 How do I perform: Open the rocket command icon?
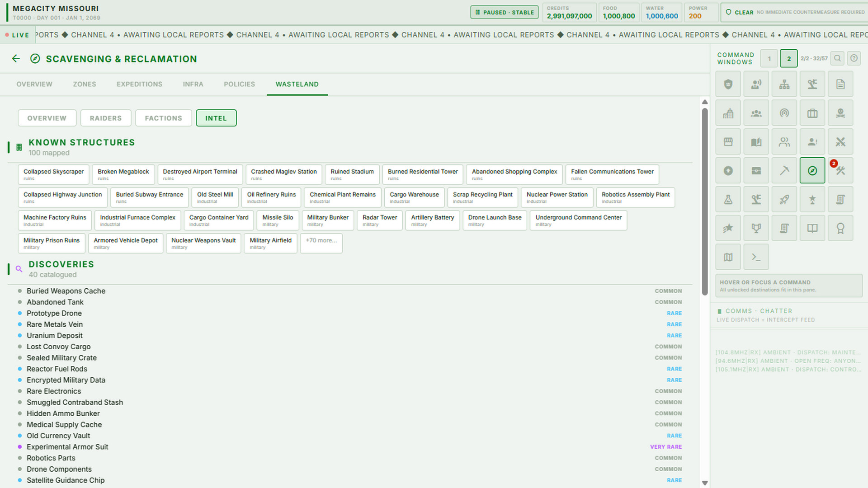pyautogui.click(x=784, y=199)
